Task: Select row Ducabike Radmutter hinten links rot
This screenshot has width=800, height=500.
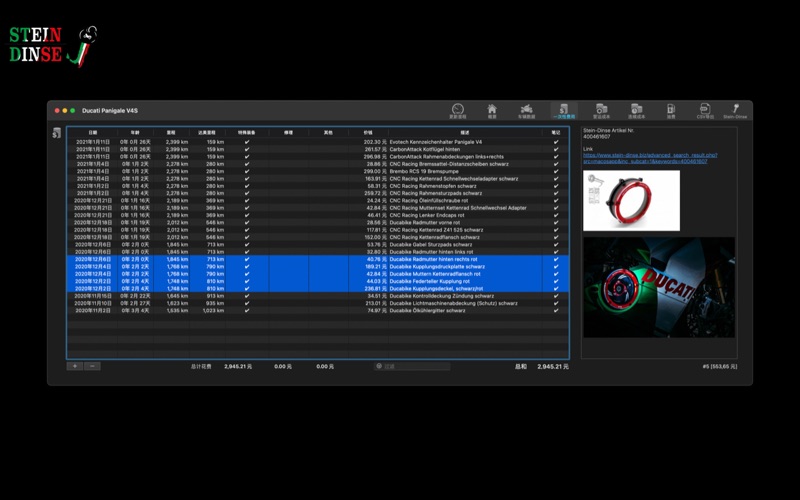Action: 318,252
